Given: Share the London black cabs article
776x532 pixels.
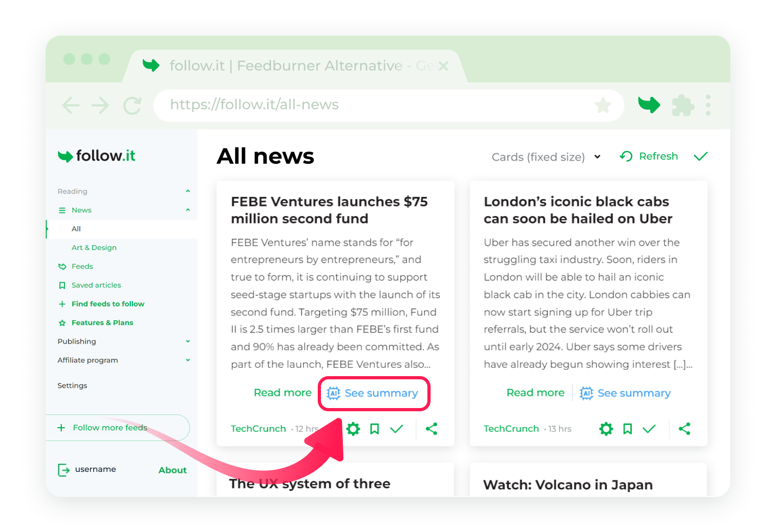Looking at the screenshot, I should click(x=684, y=429).
